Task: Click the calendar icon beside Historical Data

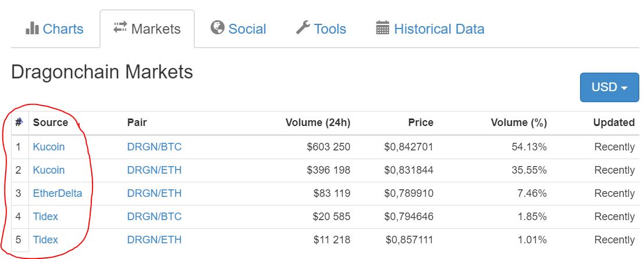Action: [x=382, y=28]
